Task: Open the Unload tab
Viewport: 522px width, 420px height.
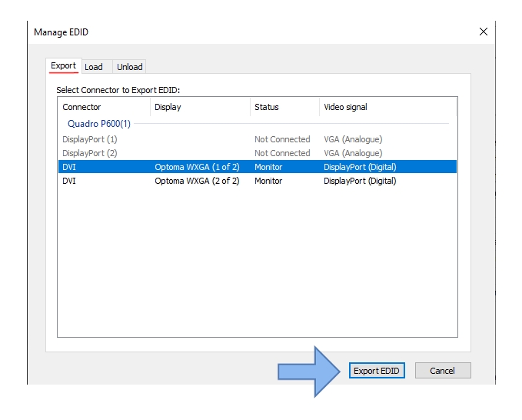Action: click(130, 67)
